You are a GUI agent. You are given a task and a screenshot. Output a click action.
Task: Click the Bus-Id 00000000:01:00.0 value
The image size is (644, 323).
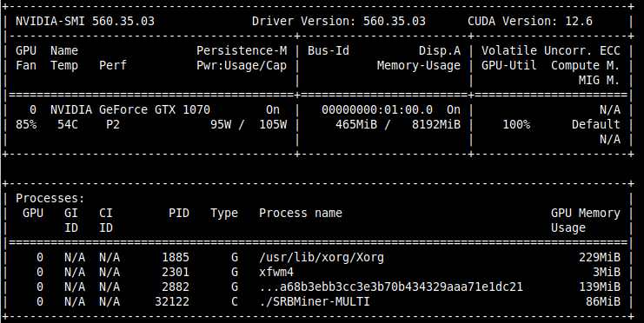377,109
